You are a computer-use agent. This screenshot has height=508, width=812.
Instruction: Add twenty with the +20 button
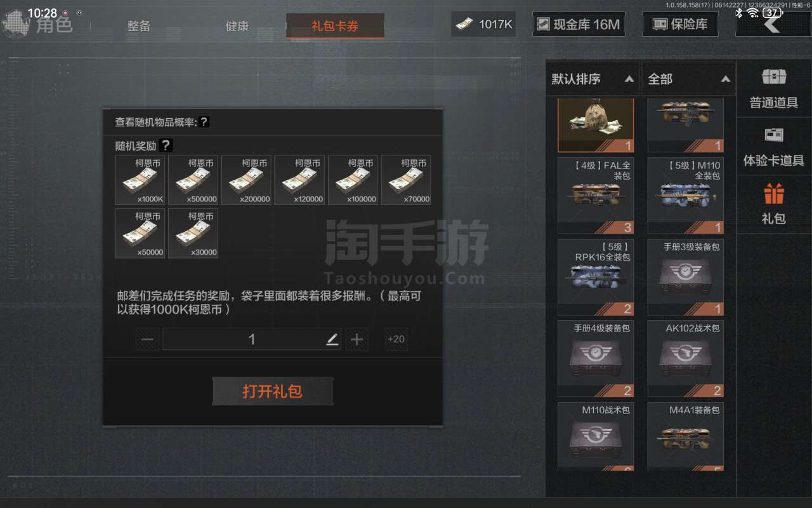[396, 339]
